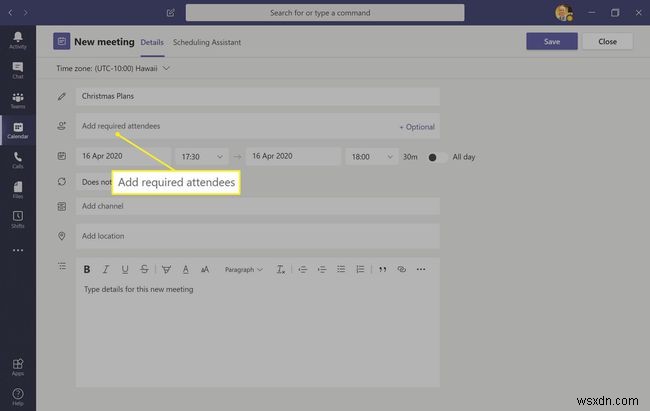The width and height of the screenshot is (650, 411).
Task: Select the Calendar sidebar icon
Action: point(18,130)
